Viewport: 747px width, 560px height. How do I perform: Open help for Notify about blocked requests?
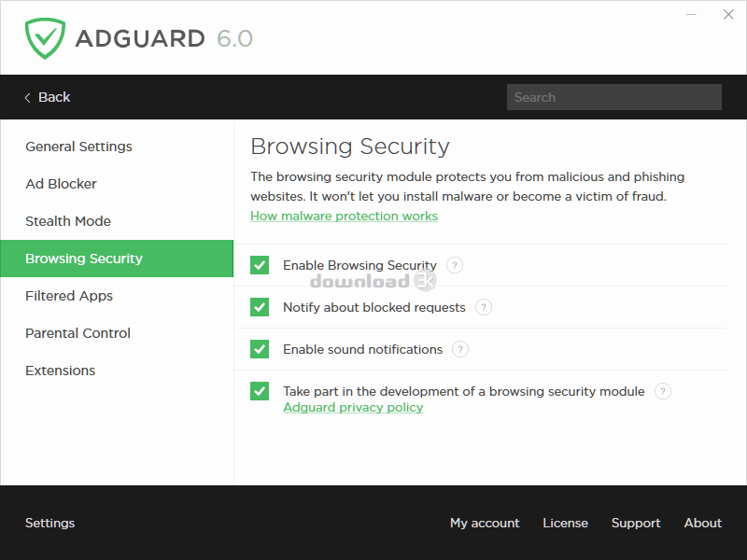[x=484, y=307]
